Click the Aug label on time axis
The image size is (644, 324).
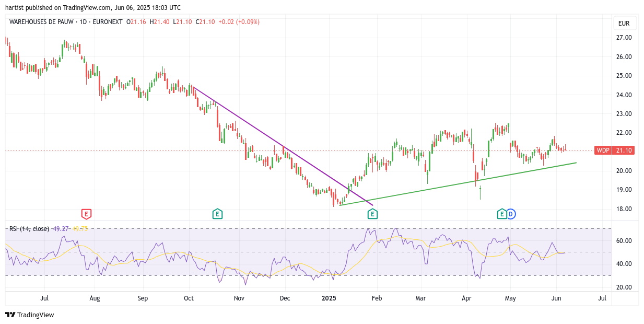click(95, 298)
